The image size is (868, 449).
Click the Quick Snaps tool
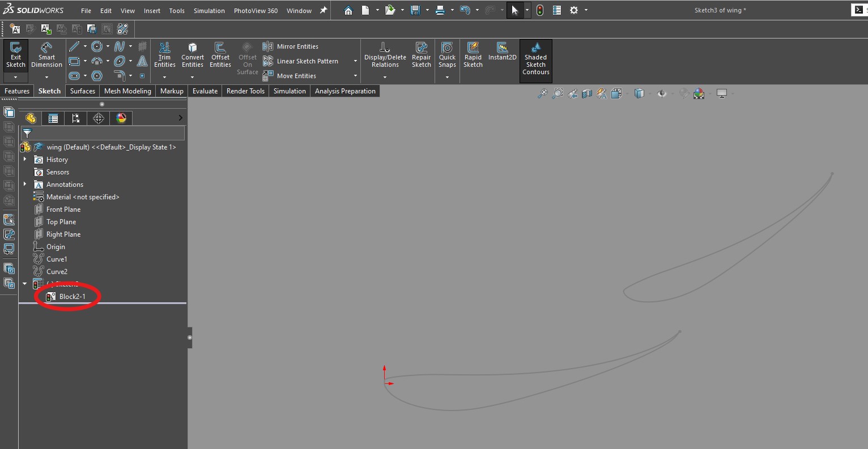447,55
